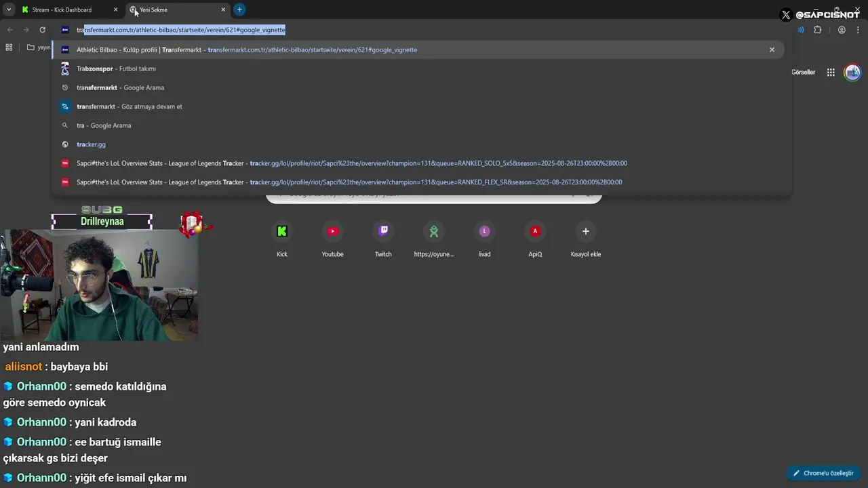Image resolution: width=868 pixels, height=488 pixels.
Task: Open a new tab with the plus button
Action: coord(239,9)
